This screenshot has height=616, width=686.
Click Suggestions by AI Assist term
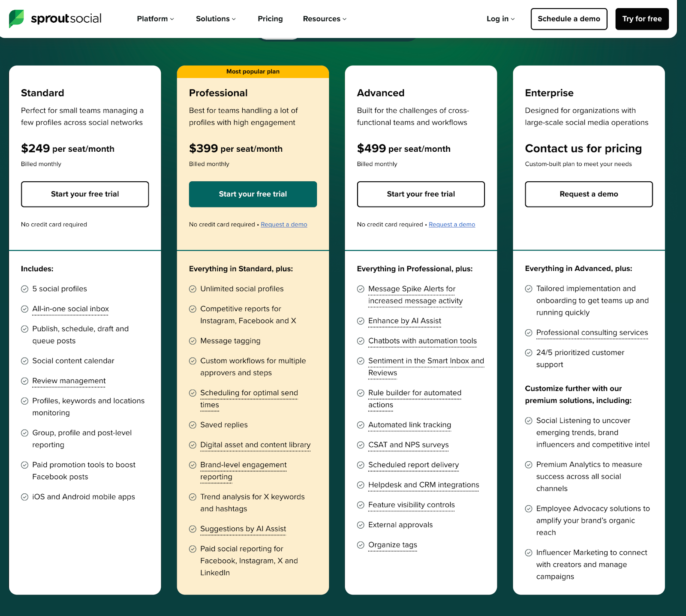click(243, 529)
